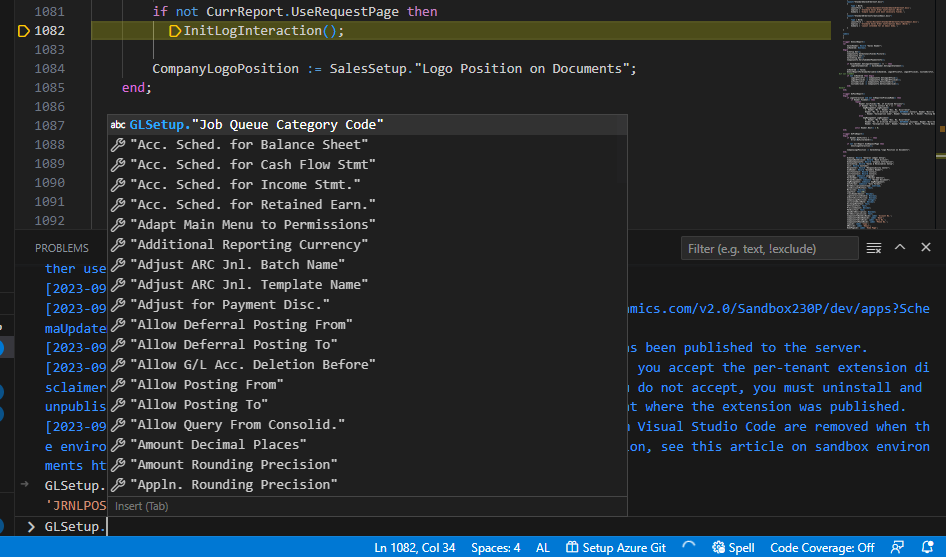This screenshot has height=557, width=946.
Task: Select "Allow Query From Consolid." suggestion
Action: point(367,424)
